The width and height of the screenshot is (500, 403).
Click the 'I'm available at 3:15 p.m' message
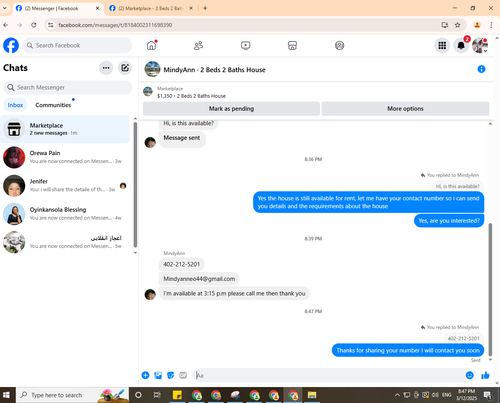coord(234,294)
